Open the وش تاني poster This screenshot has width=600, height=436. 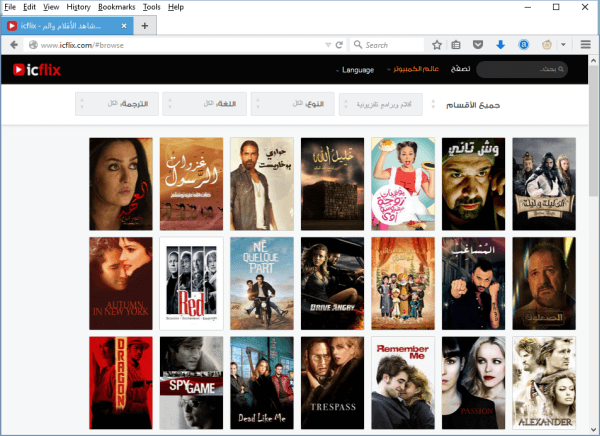[473, 184]
